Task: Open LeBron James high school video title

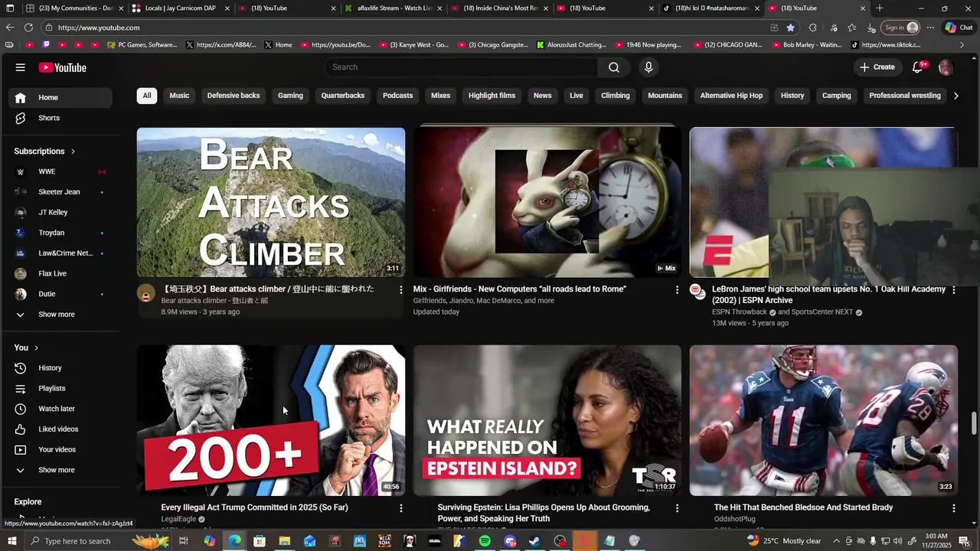Action: (x=828, y=295)
